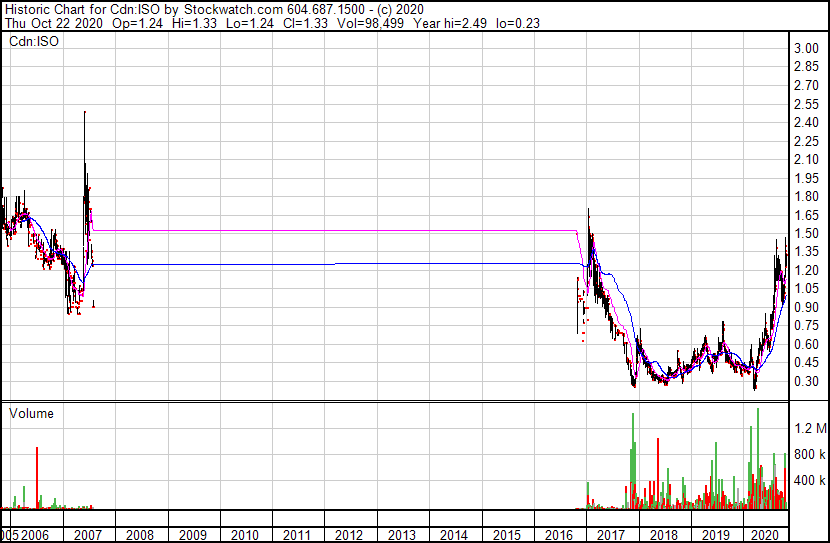The width and height of the screenshot is (830, 543).
Task: Click the 2017 year label on time axis
Action: (x=611, y=535)
